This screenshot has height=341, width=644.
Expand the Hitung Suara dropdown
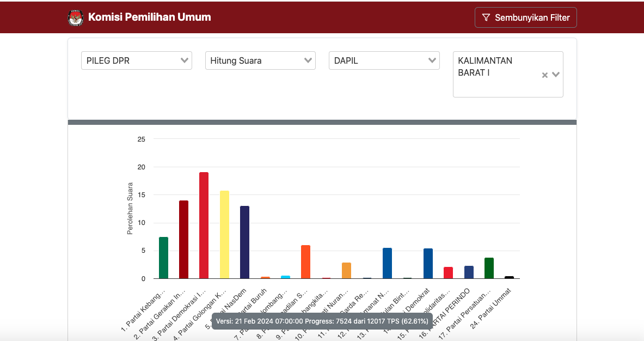tap(254, 60)
